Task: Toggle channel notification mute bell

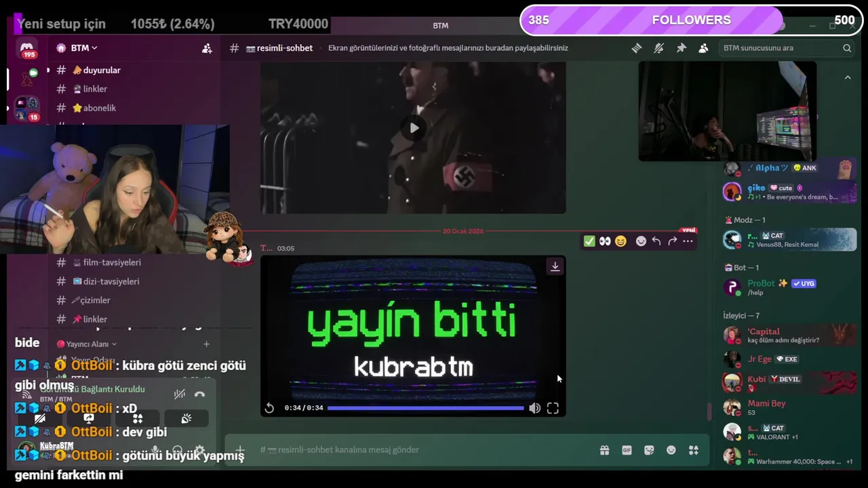Action: [658, 48]
